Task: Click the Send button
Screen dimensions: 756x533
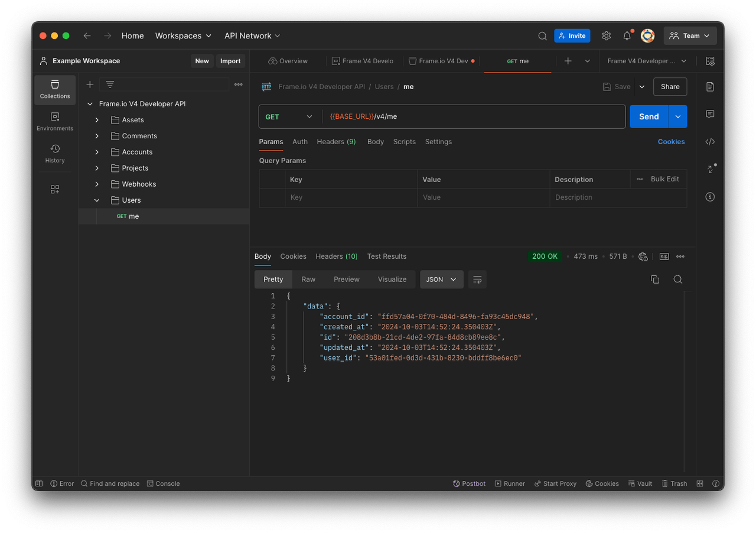Action: tap(649, 116)
